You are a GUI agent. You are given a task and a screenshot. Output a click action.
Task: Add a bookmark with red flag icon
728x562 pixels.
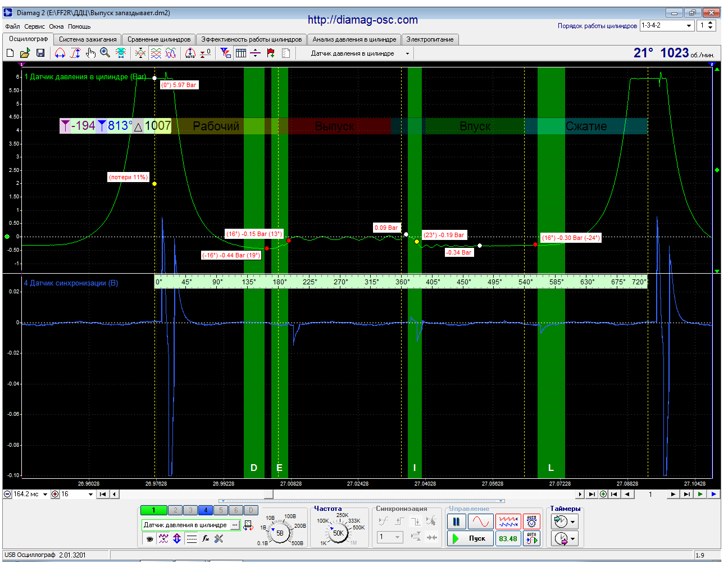coord(271,53)
